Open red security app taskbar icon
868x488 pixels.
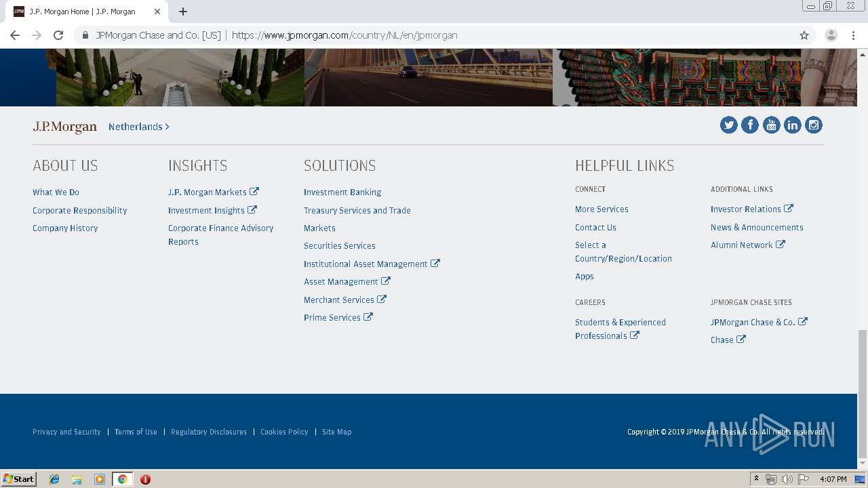(145, 479)
